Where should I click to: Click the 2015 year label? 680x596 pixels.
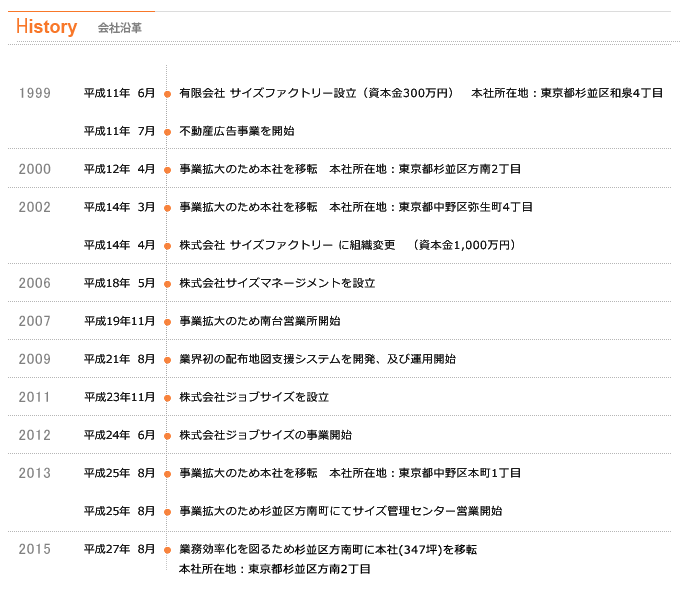coord(35,549)
